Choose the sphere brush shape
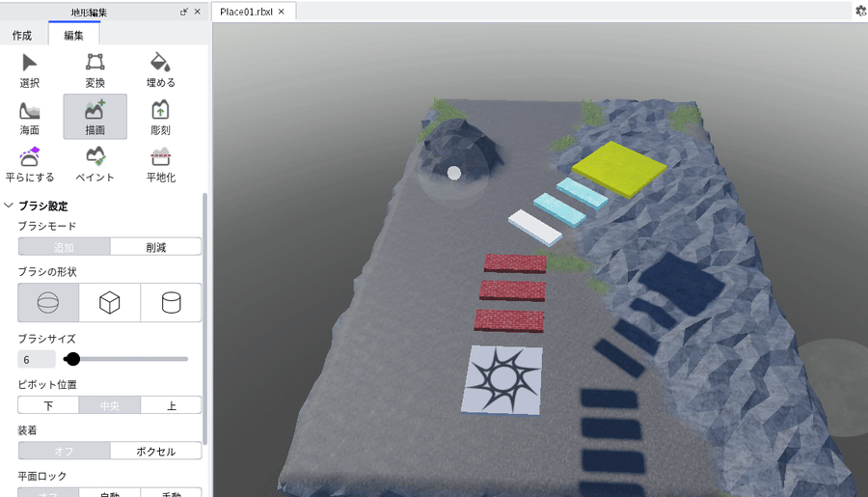 [48, 302]
